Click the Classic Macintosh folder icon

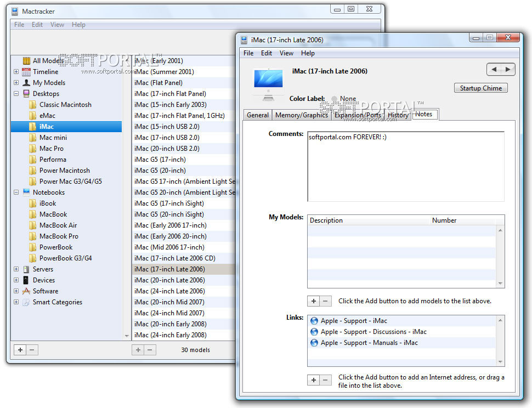click(32, 104)
